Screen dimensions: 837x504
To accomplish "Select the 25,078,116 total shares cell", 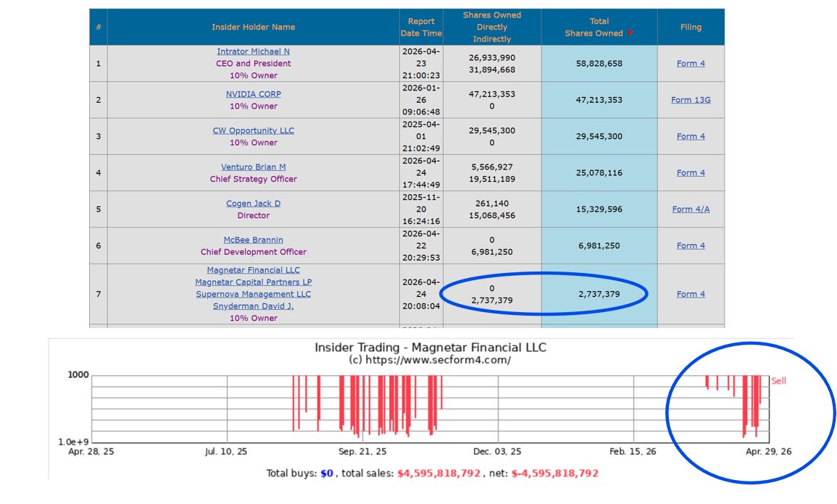I will (x=599, y=173).
